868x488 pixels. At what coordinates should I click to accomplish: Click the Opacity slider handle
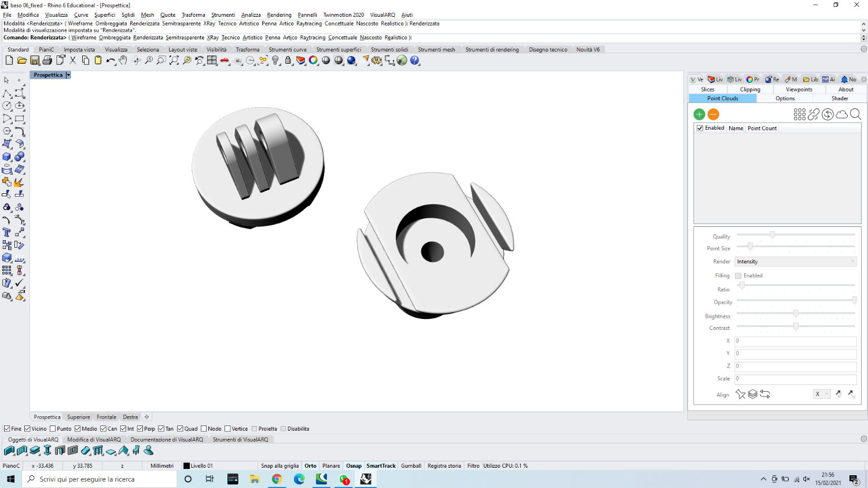[x=854, y=300]
